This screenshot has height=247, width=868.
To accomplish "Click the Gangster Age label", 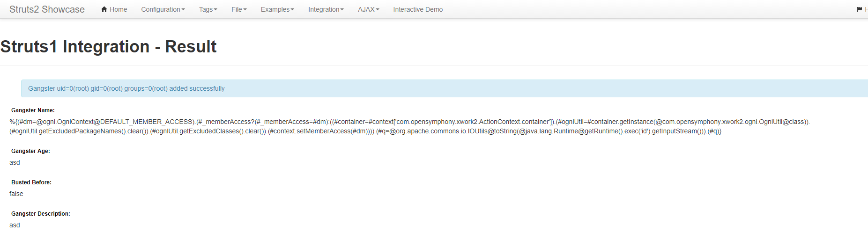I will [x=30, y=151].
